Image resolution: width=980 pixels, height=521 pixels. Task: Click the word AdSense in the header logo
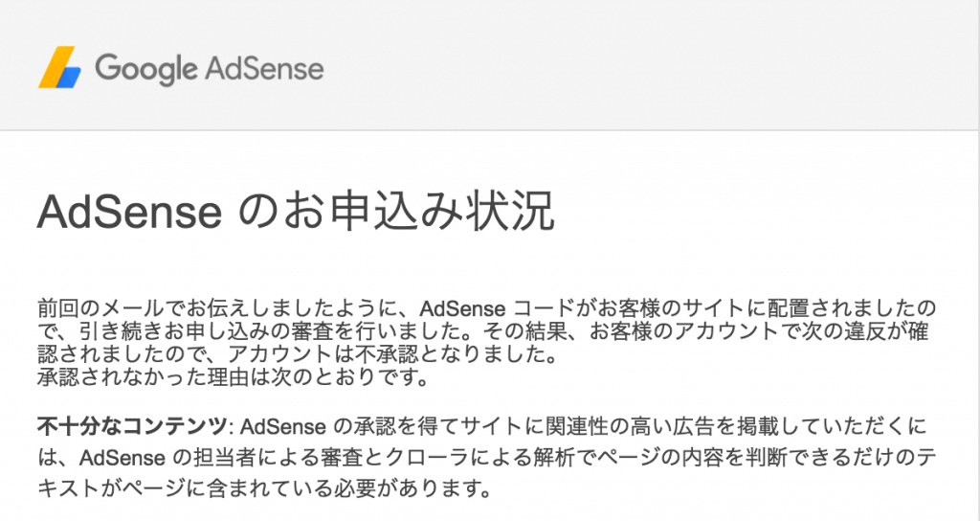pos(264,68)
